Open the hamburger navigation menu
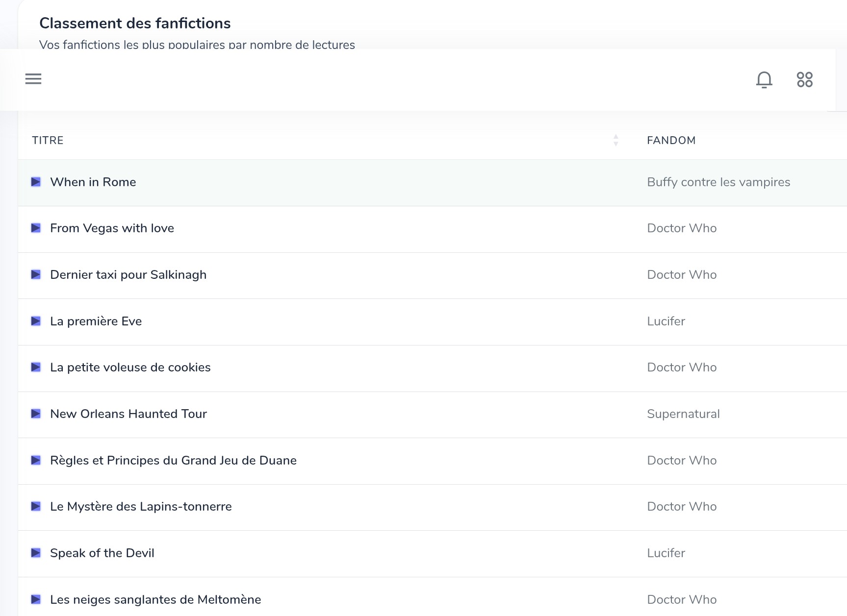 coord(33,79)
